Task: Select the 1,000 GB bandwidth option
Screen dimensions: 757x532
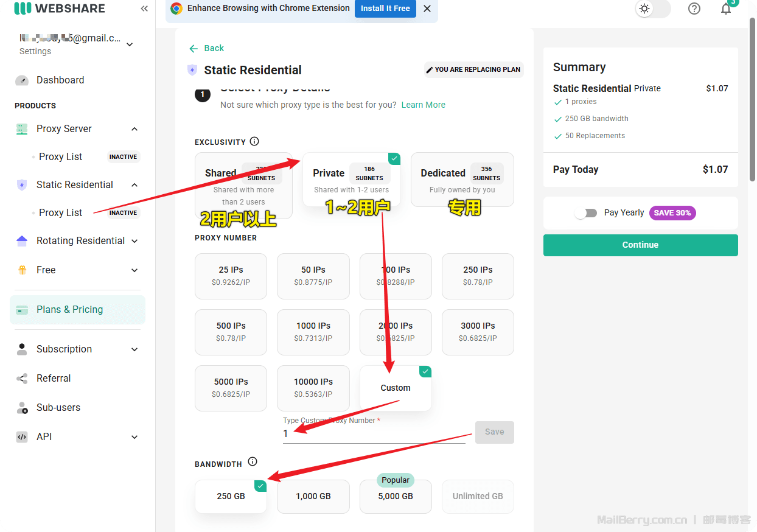Action: [x=313, y=496]
